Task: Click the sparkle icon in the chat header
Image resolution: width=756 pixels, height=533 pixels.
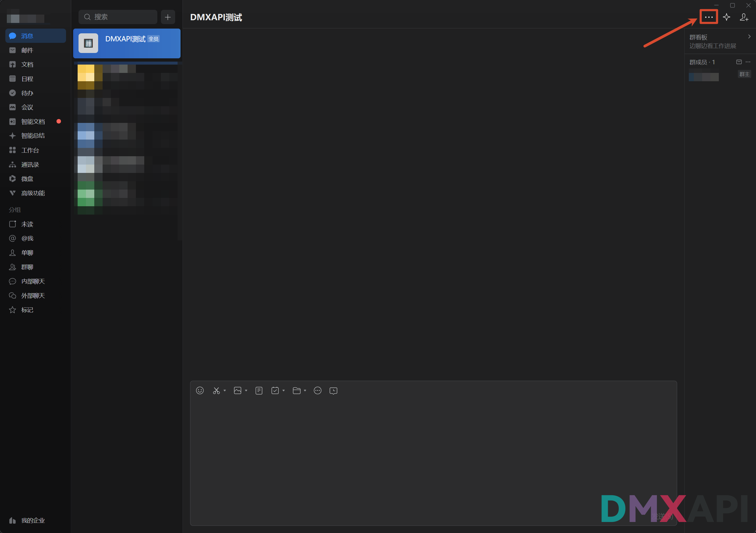Action: 727,17
